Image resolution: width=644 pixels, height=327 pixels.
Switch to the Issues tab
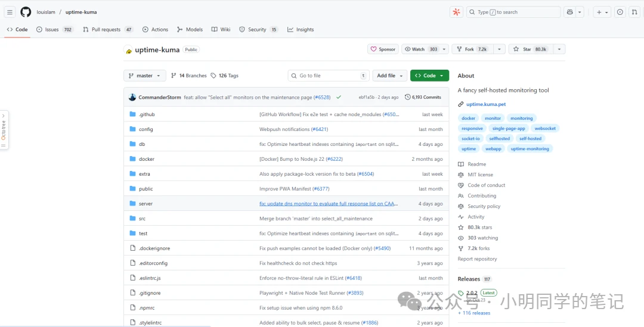click(x=55, y=30)
